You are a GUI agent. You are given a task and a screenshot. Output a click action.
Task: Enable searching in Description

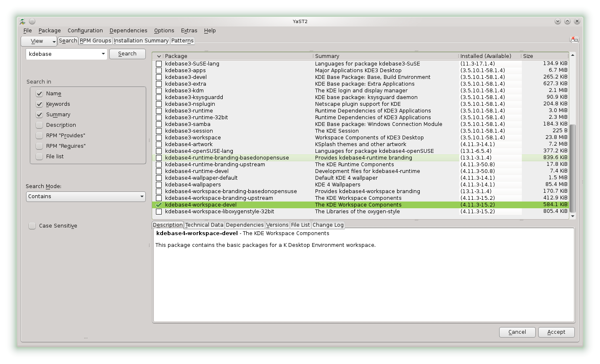coord(39,125)
